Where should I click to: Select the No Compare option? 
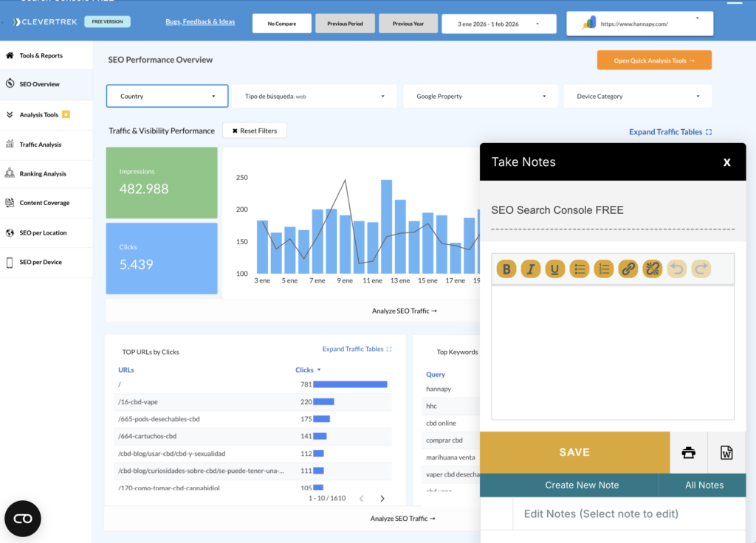coord(281,24)
